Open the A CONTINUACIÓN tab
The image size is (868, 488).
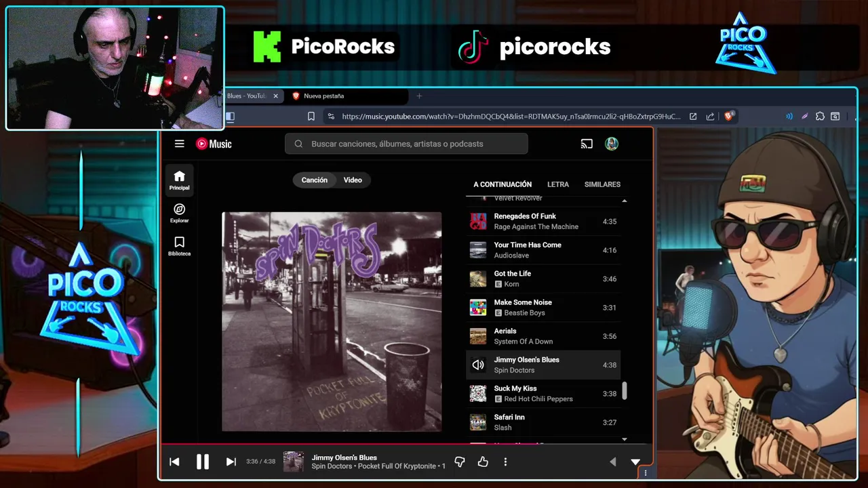pyautogui.click(x=502, y=184)
